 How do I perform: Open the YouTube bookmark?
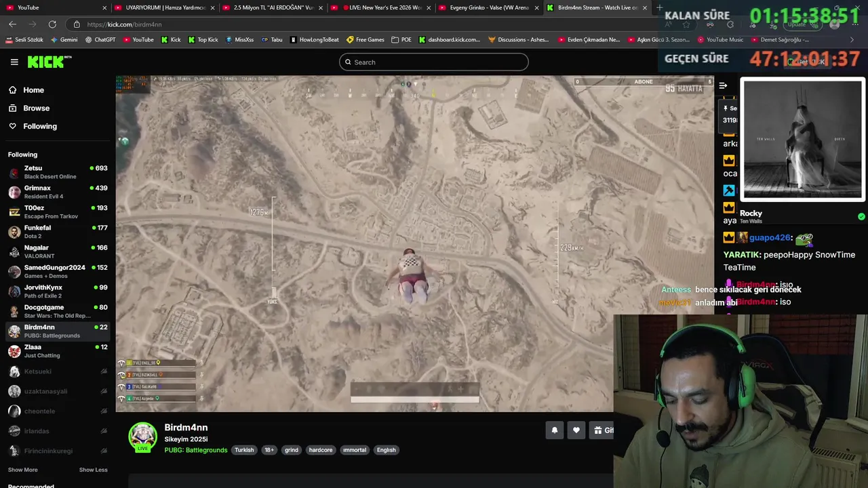[x=138, y=40]
